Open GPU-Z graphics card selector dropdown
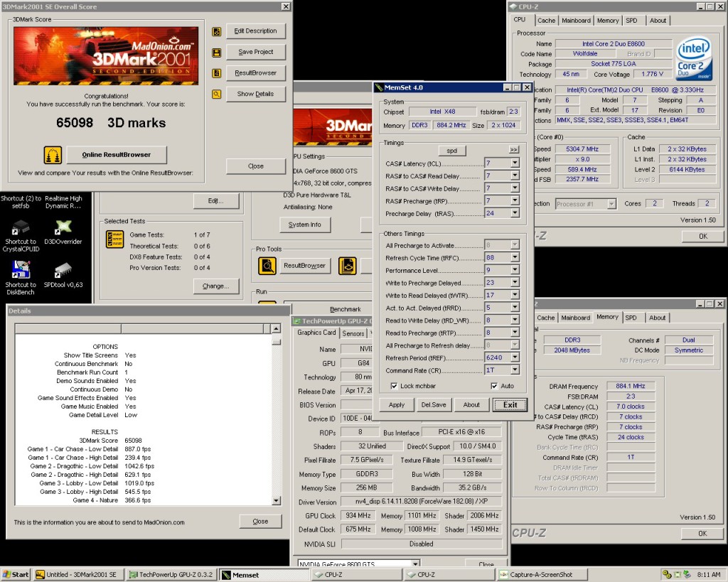 415,564
